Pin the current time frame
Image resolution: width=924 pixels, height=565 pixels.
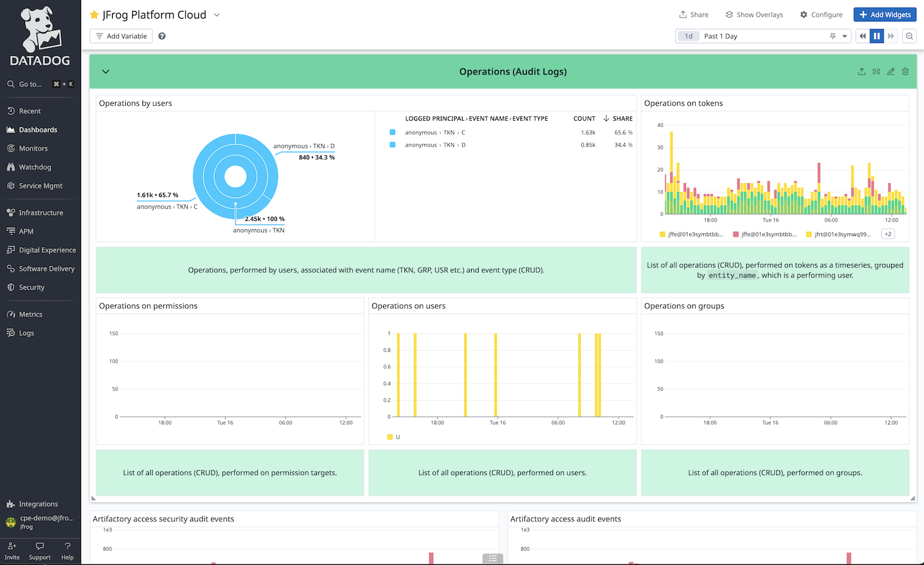pyautogui.click(x=832, y=36)
